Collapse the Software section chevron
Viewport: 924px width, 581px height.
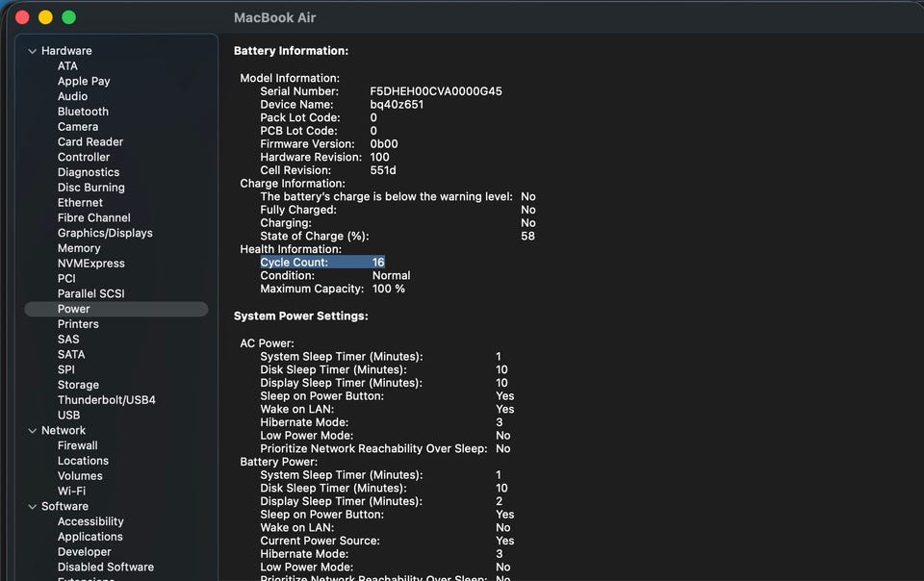[33, 507]
